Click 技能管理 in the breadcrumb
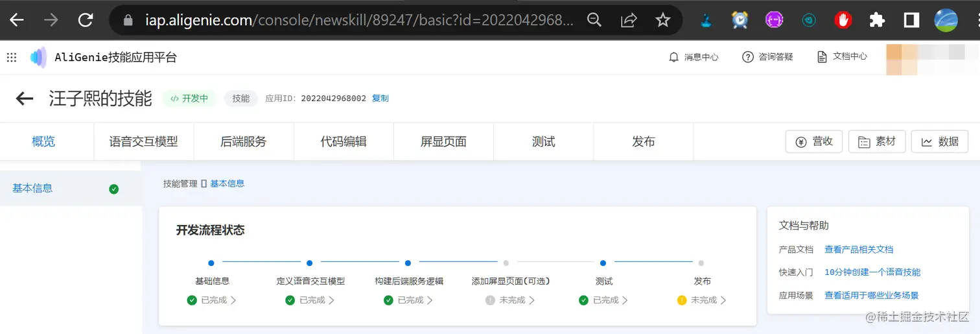 click(x=180, y=184)
